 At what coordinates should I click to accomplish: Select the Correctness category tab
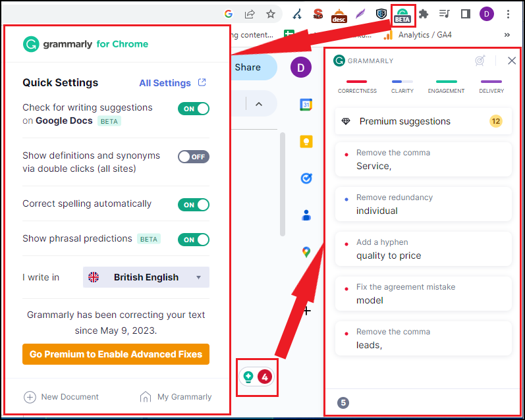click(357, 86)
